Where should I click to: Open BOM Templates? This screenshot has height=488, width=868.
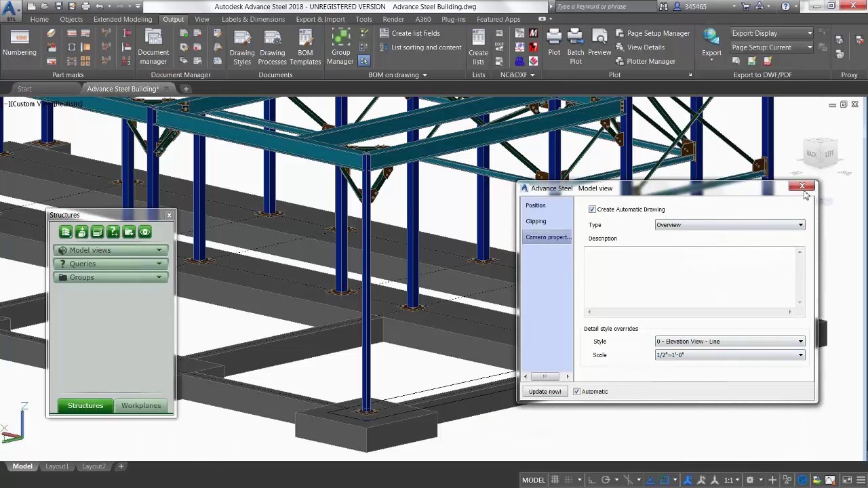305,46
